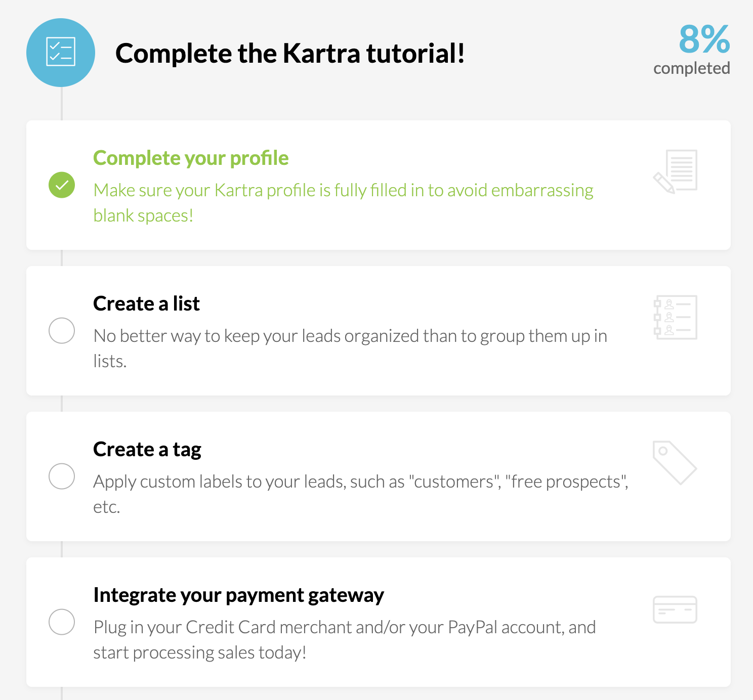Click the word completed under the percentage
Viewport: 753px width, 700px height.
coord(691,68)
